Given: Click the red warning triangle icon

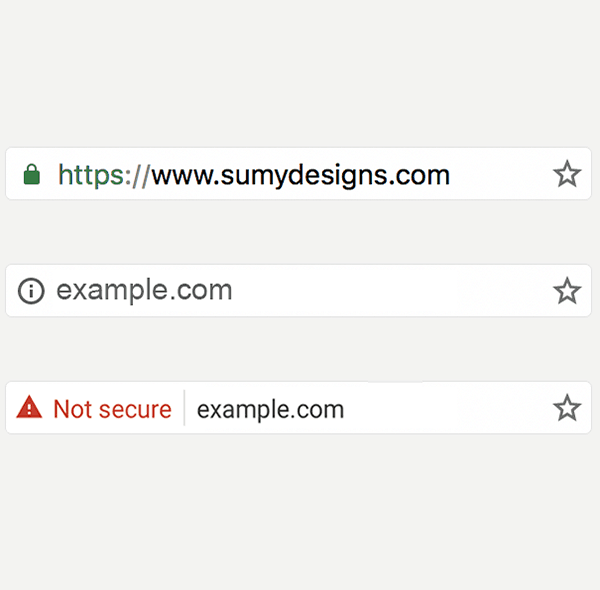Looking at the screenshot, I should (29, 407).
